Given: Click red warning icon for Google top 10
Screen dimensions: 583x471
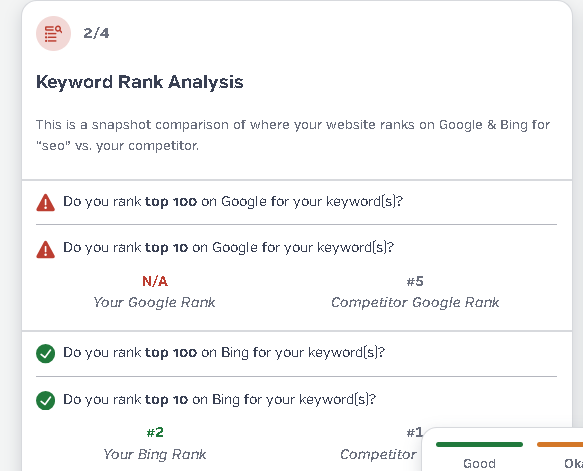Looking at the screenshot, I should [45, 249].
